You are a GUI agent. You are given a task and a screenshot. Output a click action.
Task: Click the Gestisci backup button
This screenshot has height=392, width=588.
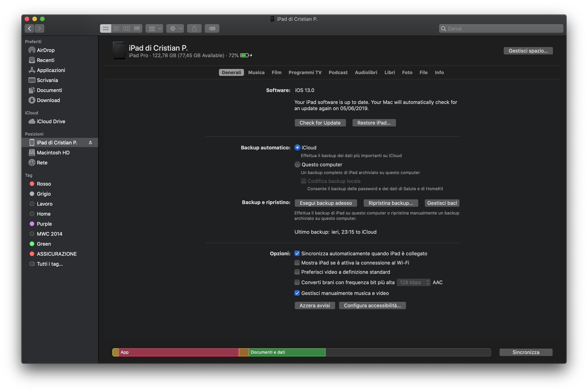(442, 203)
